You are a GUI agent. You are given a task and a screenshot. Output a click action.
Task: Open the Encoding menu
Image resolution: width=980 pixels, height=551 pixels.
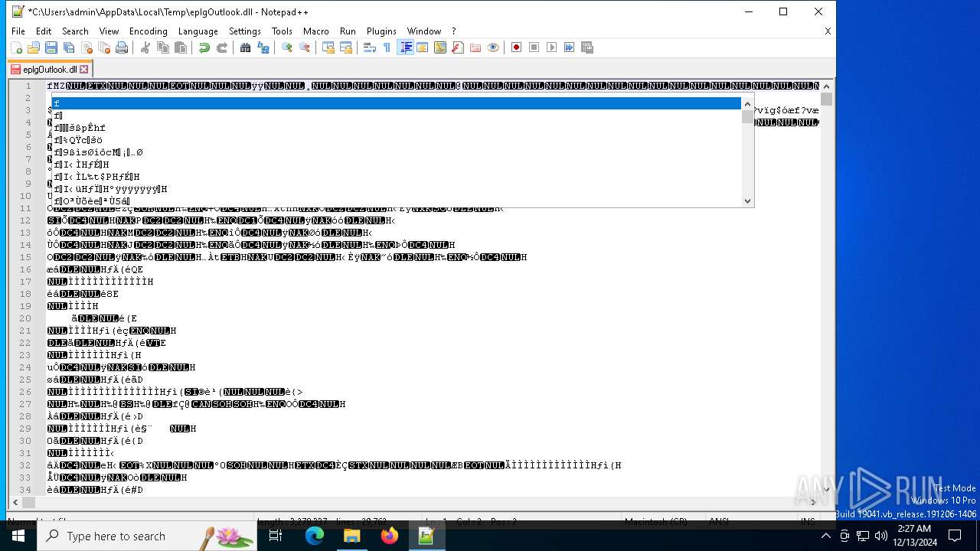148,31
